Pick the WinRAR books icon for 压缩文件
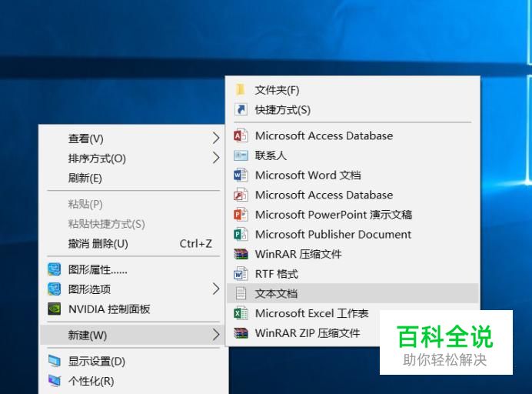This screenshot has width=532, height=394. [241, 254]
